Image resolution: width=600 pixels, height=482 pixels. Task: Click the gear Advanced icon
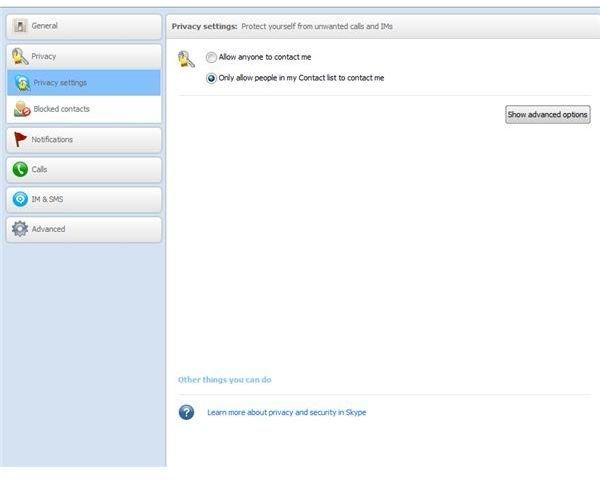[x=20, y=229]
